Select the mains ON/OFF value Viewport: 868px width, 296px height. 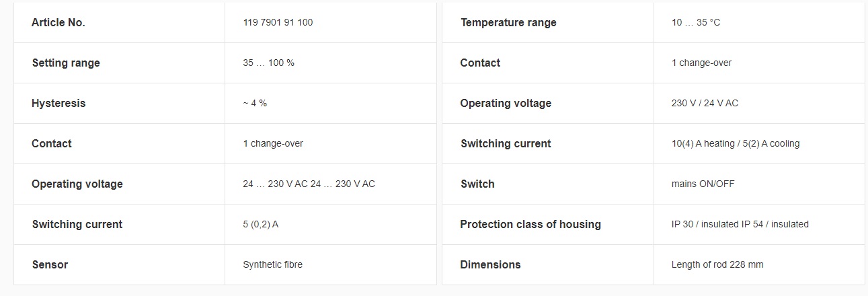(x=703, y=184)
